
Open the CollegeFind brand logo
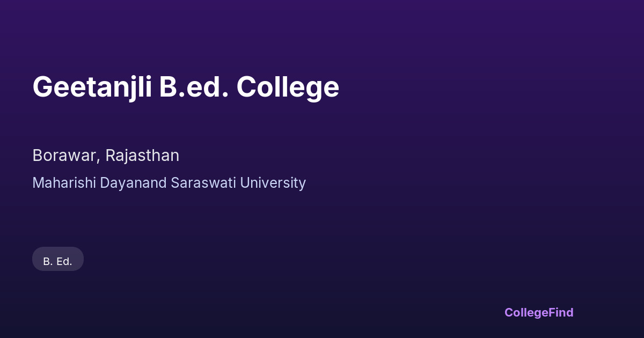click(539, 312)
